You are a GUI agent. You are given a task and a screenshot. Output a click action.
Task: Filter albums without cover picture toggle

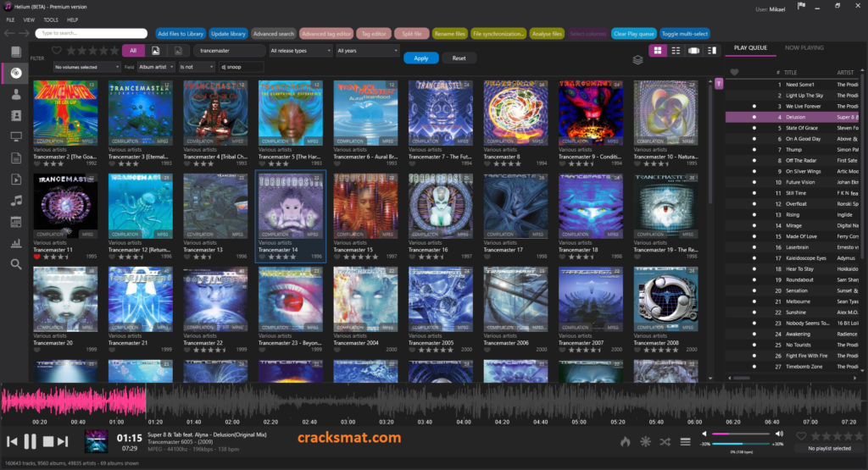tap(178, 50)
